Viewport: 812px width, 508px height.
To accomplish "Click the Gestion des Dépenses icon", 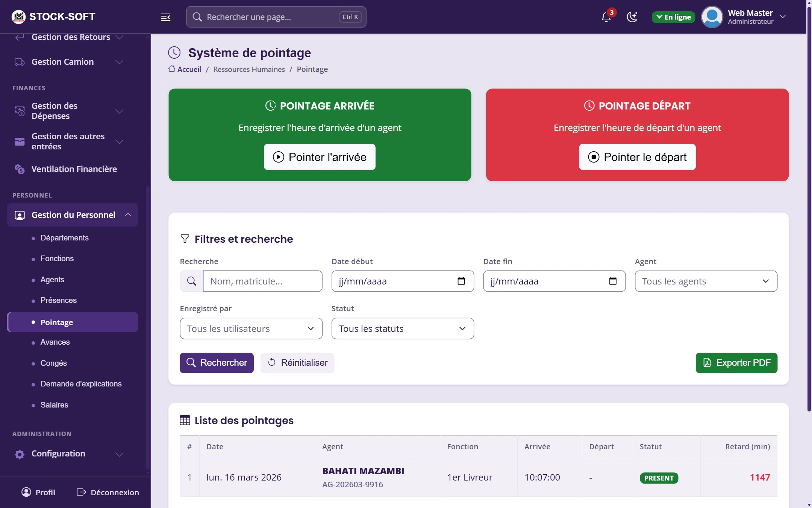I will click(20, 111).
